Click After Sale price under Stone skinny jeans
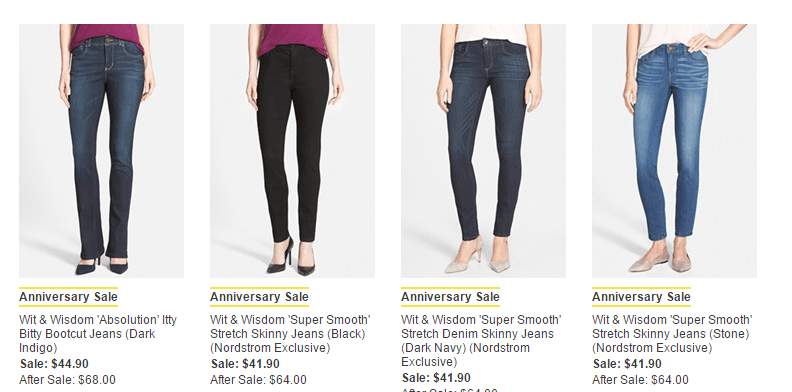Image resolution: width=792 pixels, height=392 pixels. point(640,380)
